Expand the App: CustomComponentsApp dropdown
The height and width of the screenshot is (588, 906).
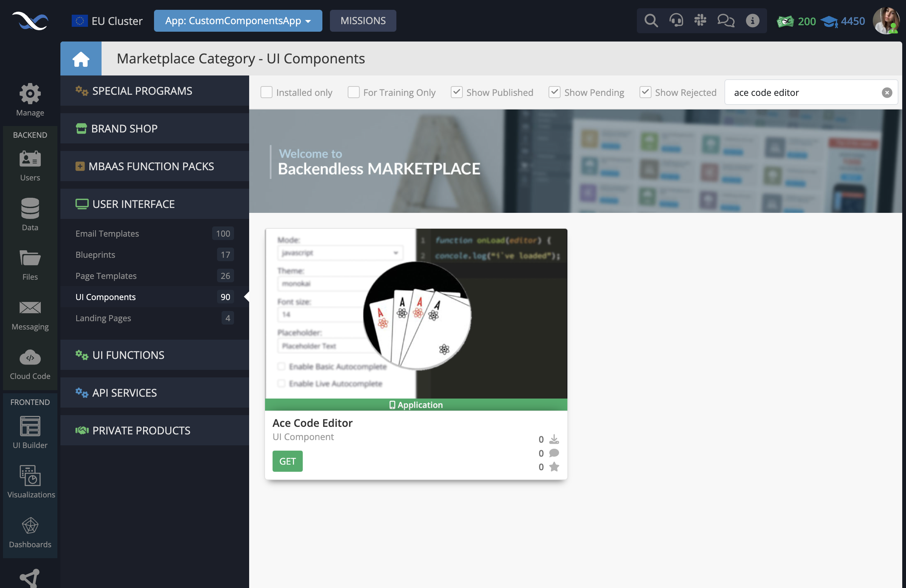point(238,20)
